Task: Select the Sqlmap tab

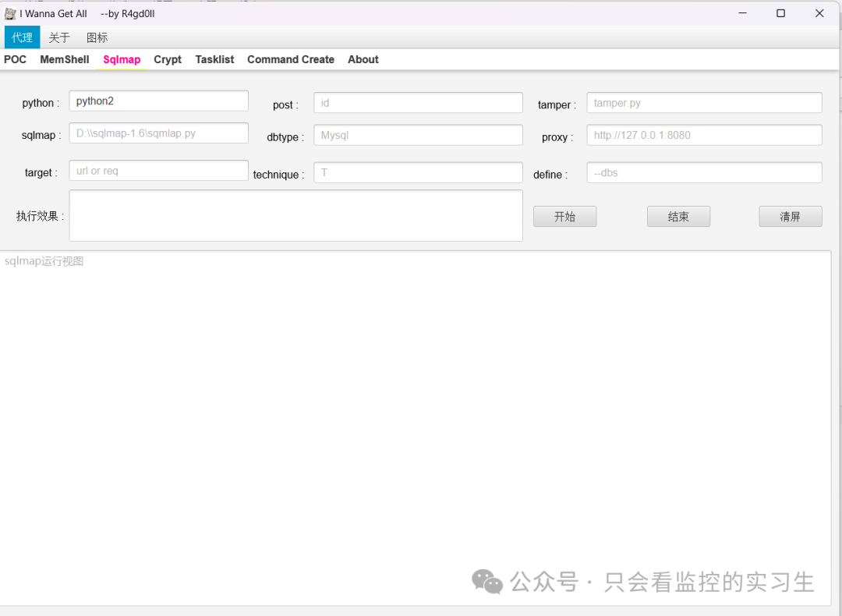Action: tap(122, 59)
